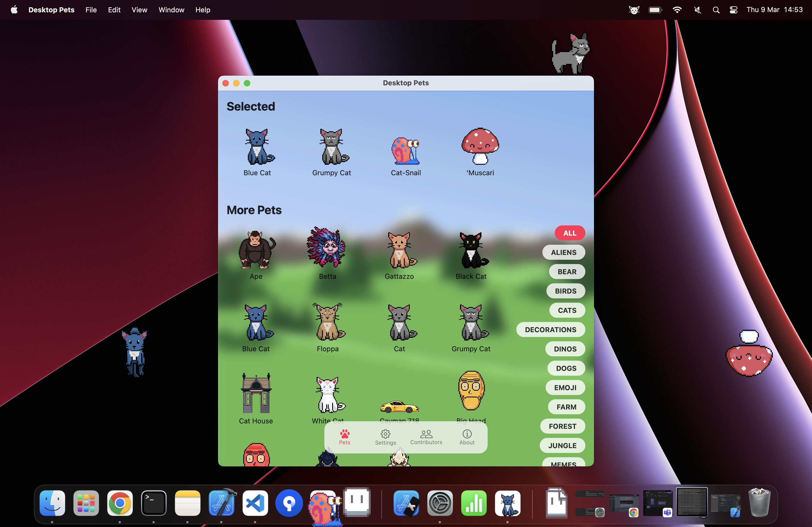Viewport: 812px width, 527px height.
Task: Open the Edit menu
Action: tap(114, 10)
